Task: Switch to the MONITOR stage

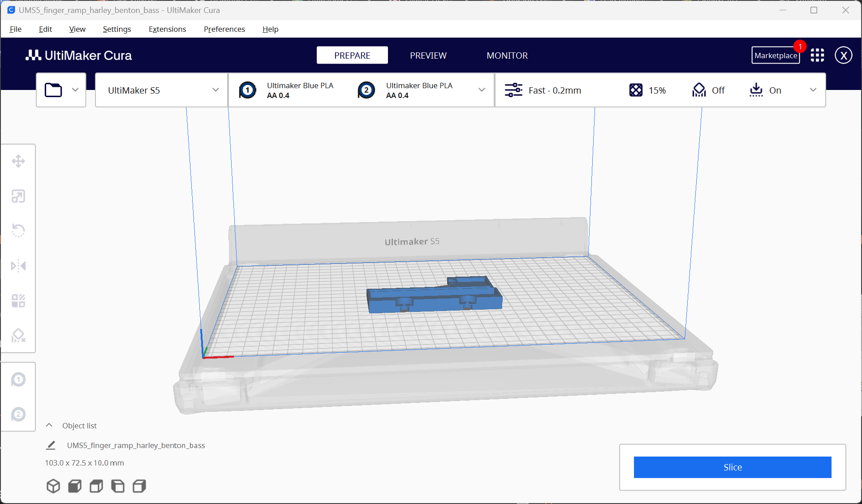Action: click(507, 55)
